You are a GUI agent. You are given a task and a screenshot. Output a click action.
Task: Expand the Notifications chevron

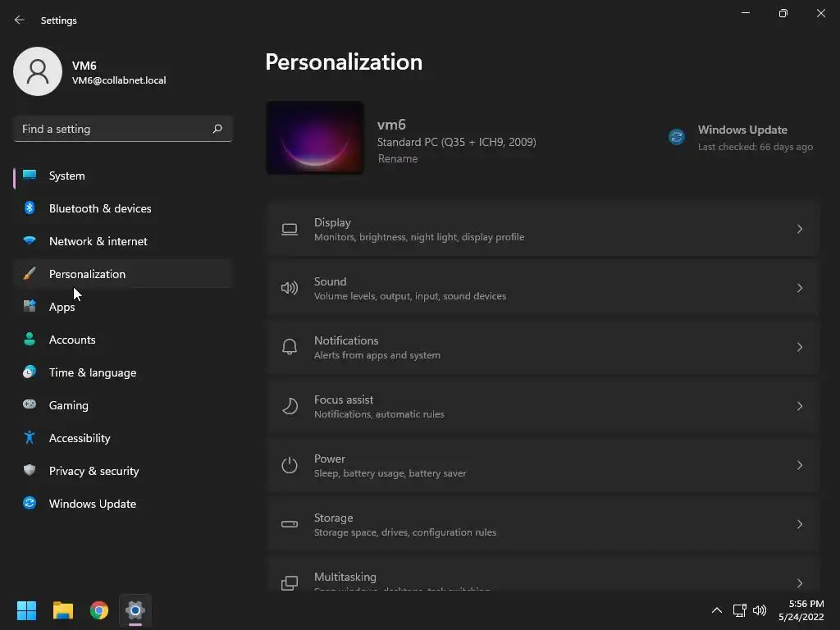[x=799, y=347]
